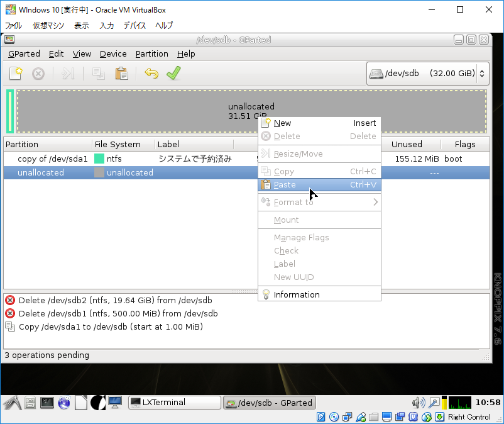Viewport: 504px width, 424px height.
Task: Click the Copy context menu entry
Action: (x=319, y=172)
